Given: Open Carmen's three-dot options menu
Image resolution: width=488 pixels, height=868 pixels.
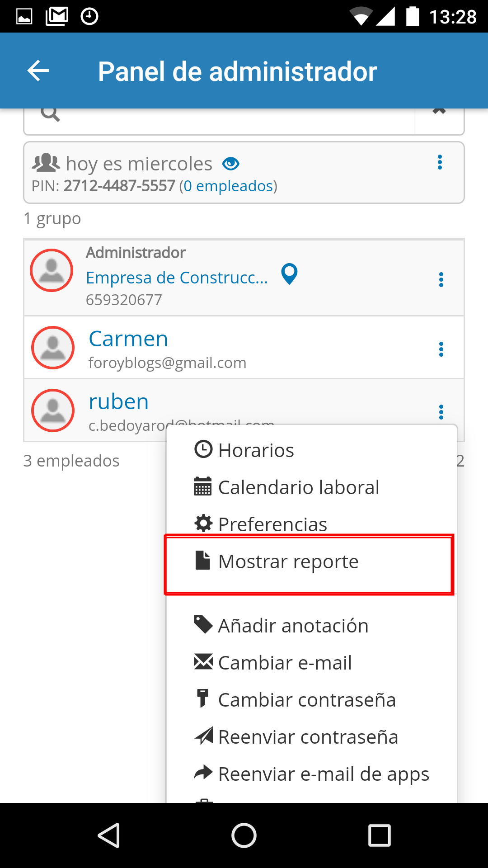Looking at the screenshot, I should (x=441, y=349).
